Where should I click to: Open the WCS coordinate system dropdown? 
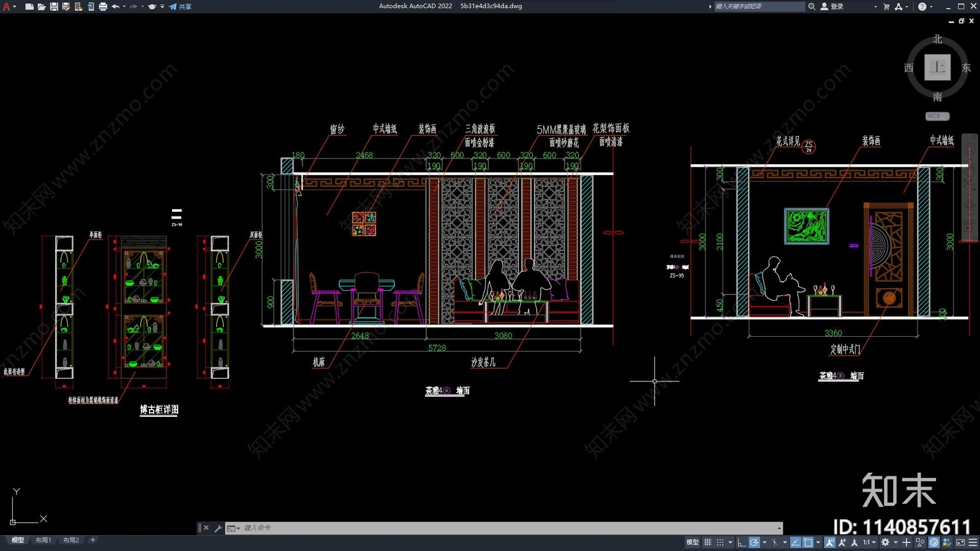coord(937,116)
